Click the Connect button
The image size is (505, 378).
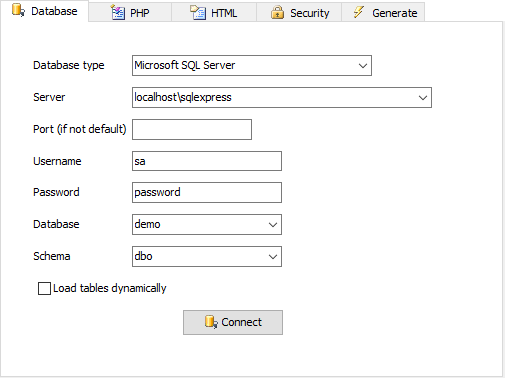coord(233,322)
